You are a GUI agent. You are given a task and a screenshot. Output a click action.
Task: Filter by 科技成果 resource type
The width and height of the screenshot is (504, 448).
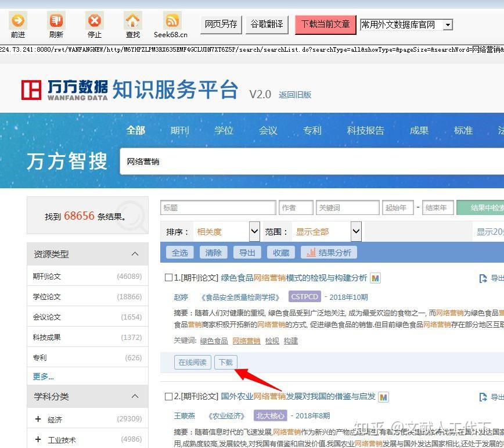[88, 337]
